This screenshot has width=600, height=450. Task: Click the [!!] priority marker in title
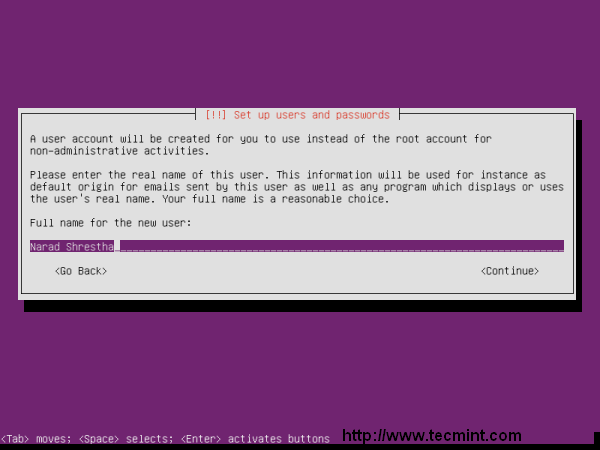pos(216,115)
